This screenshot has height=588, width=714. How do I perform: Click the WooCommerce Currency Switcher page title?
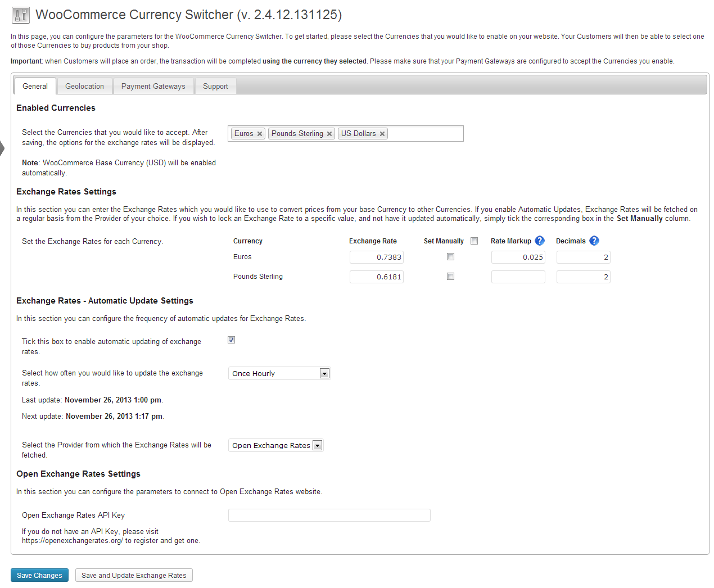tap(188, 15)
